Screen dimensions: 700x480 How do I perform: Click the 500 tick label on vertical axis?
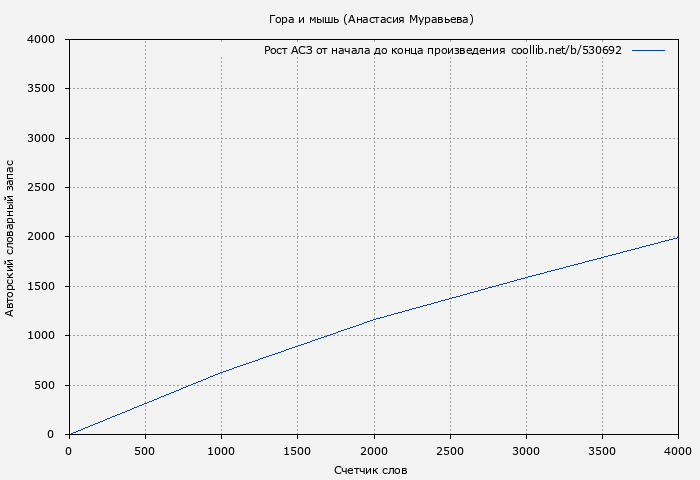(50, 385)
